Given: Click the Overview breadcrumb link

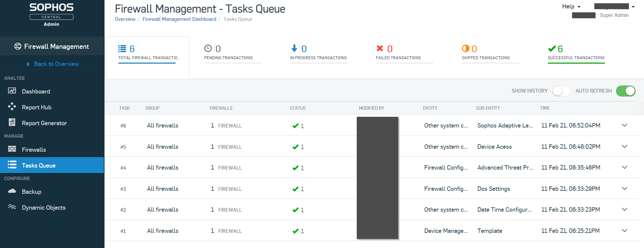Looking at the screenshot, I should tap(125, 19).
